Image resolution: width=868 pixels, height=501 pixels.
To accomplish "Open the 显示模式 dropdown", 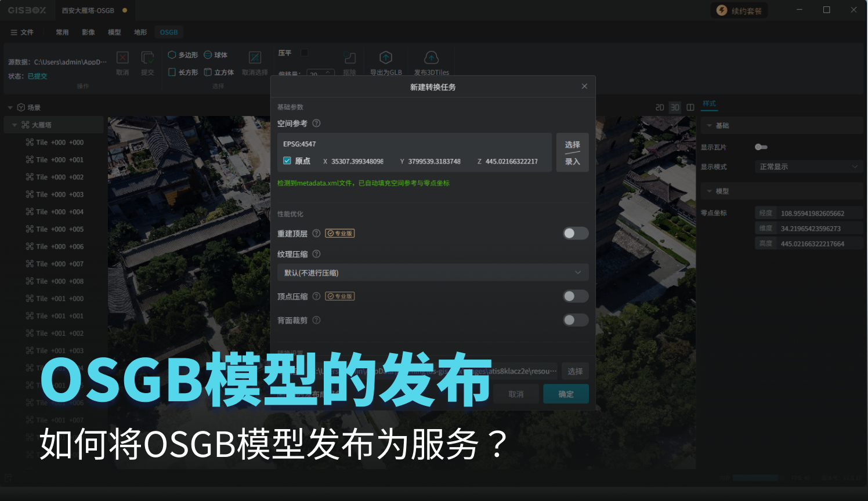I will (808, 167).
